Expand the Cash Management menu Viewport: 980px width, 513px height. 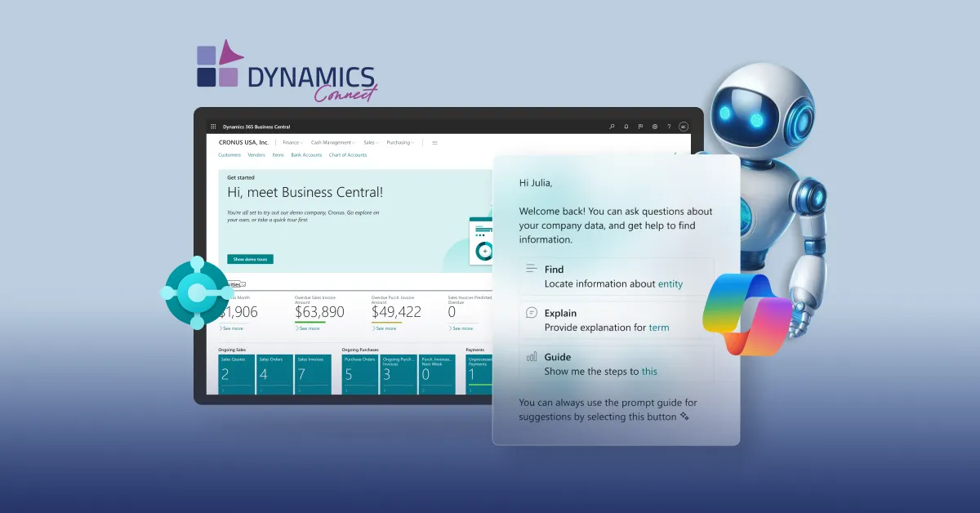(333, 142)
